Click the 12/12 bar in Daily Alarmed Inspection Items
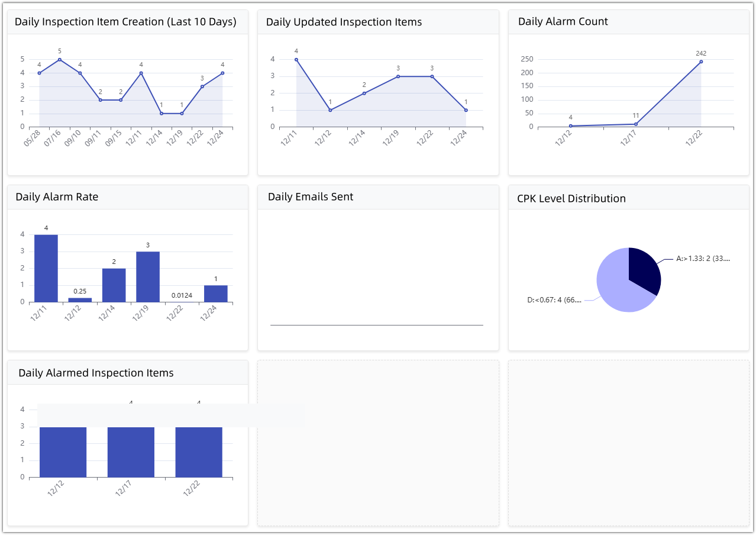Screen dimensions: 756x535 pyautogui.click(x=63, y=452)
